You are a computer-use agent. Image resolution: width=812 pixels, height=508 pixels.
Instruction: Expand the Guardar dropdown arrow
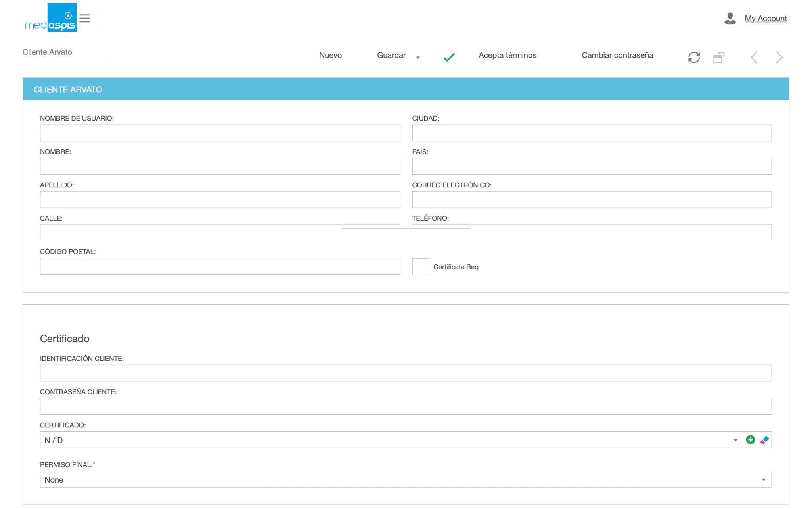[x=418, y=58]
